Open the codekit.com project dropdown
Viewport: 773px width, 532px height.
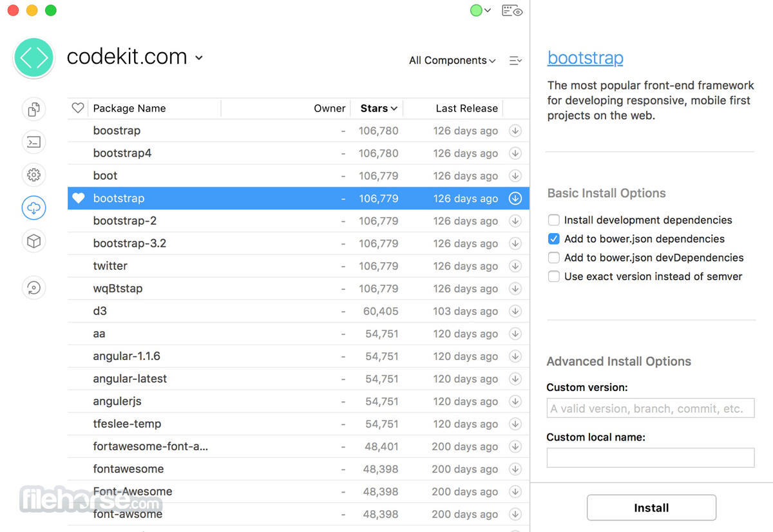pos(135,57)
